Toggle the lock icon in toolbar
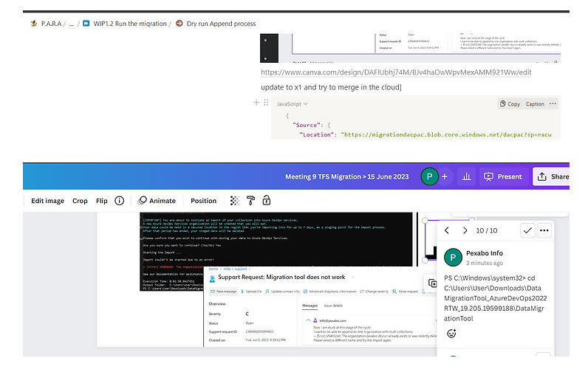The image size is (588, 389). [x=267, y=201]
